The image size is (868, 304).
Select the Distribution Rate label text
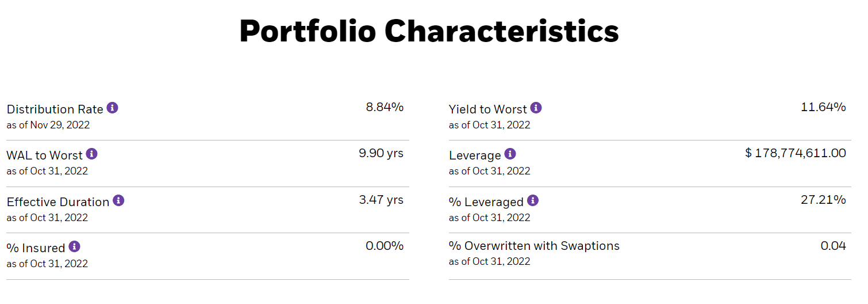tap(55, 109)
